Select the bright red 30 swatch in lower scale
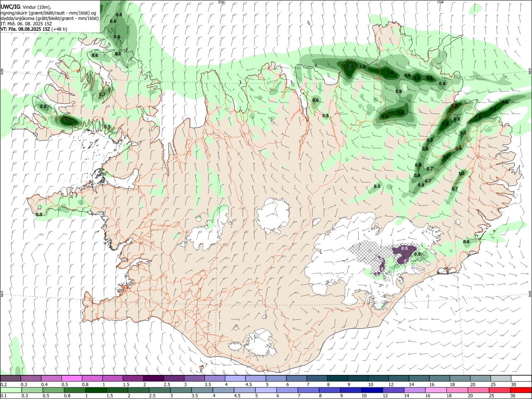Screen dimensions: 532x399 pyautogui.click(x=521, y=390)
